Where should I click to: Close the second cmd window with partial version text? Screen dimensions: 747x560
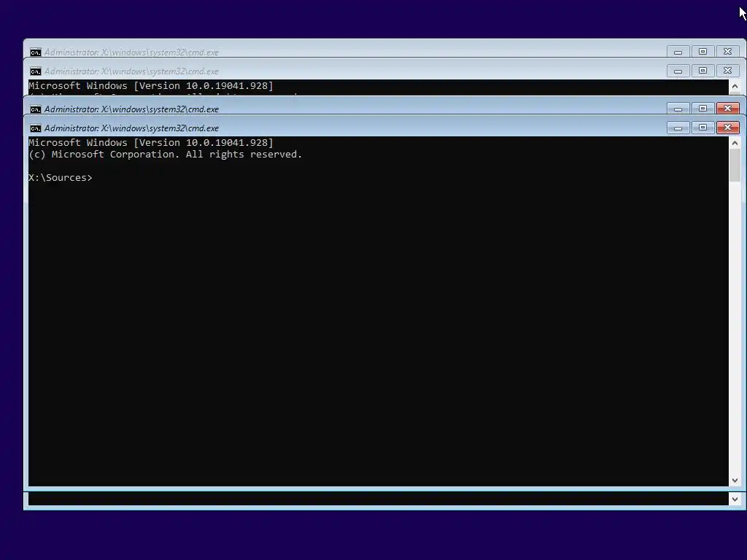click(x=727, y=71)
